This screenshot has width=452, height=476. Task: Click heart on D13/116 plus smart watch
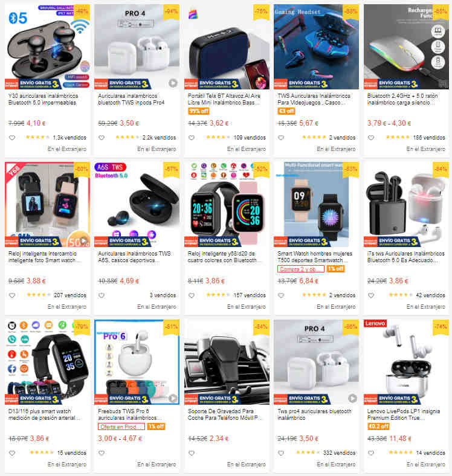12,453
